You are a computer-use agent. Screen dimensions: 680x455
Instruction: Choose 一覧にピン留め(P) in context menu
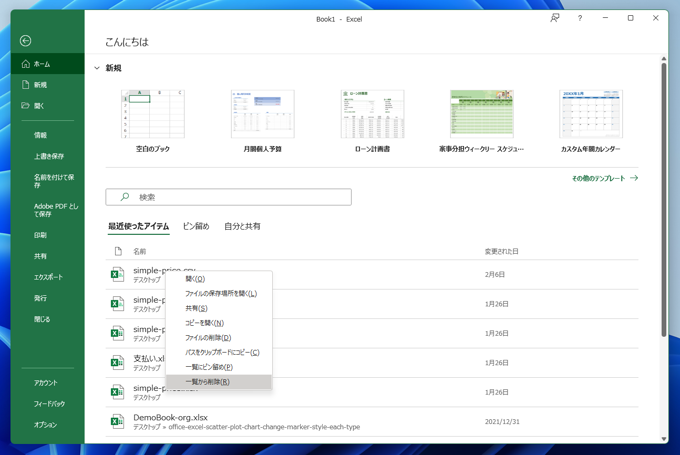[x=219, y=367]
